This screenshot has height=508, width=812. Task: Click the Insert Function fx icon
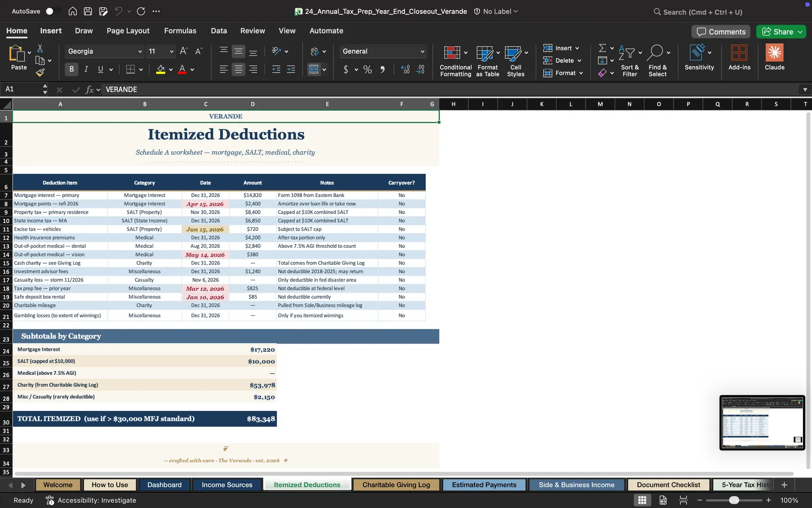pyautogui.click(x=90, y=89)
